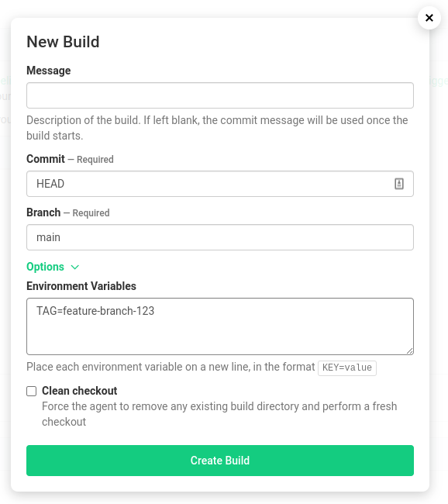Click inside the Environment Variables textarea
Image resolution: width=448 pixels, height=504 pixels.
[220, 326]
